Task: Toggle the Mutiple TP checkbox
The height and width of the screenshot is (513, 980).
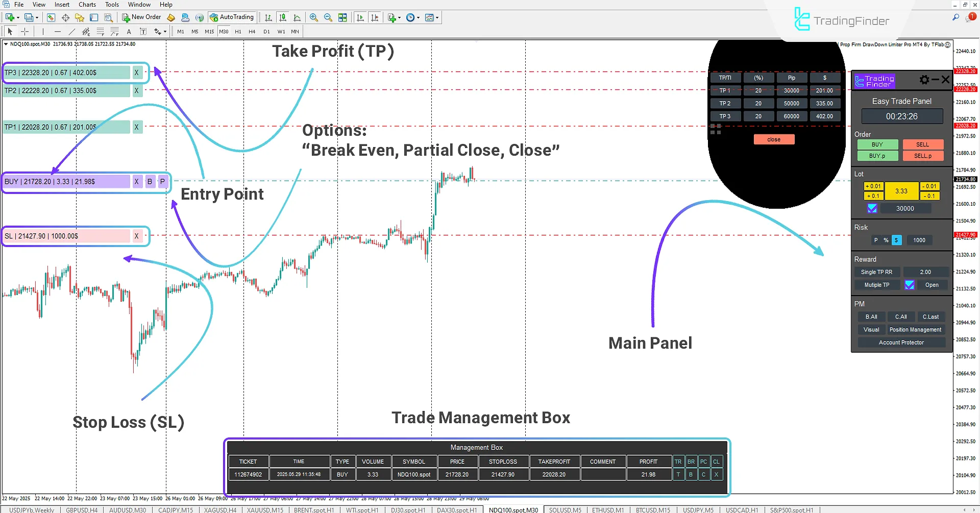Action: point(910,285)
